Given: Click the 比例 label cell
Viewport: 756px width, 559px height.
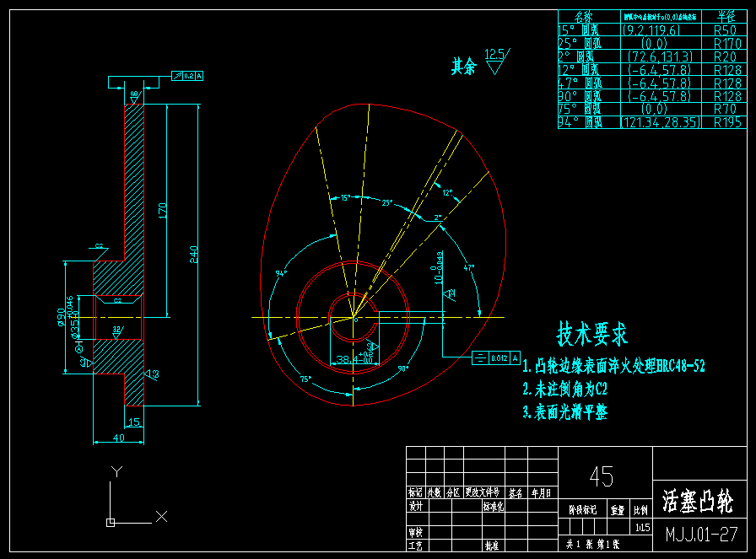Looking at the screenshot, I should point(640,509).
